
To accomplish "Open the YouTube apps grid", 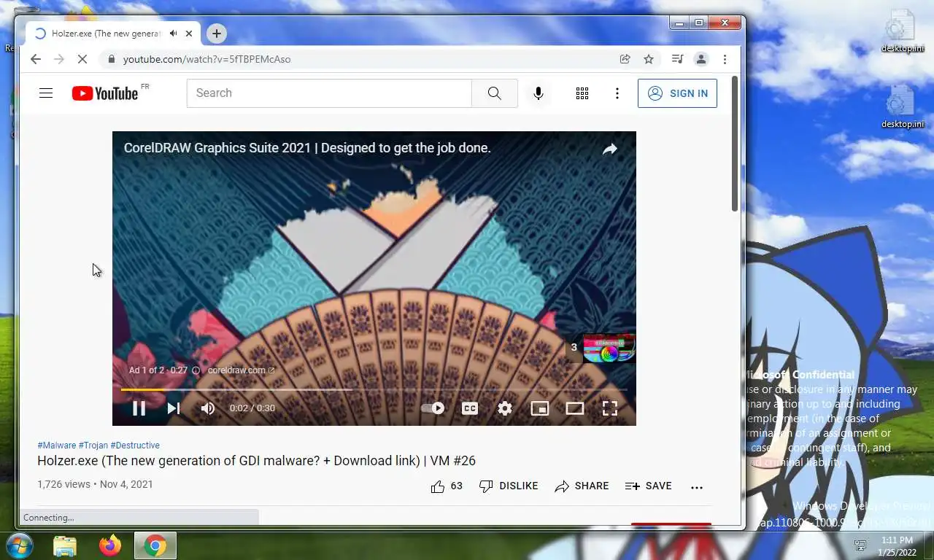I will pos(582,93).
